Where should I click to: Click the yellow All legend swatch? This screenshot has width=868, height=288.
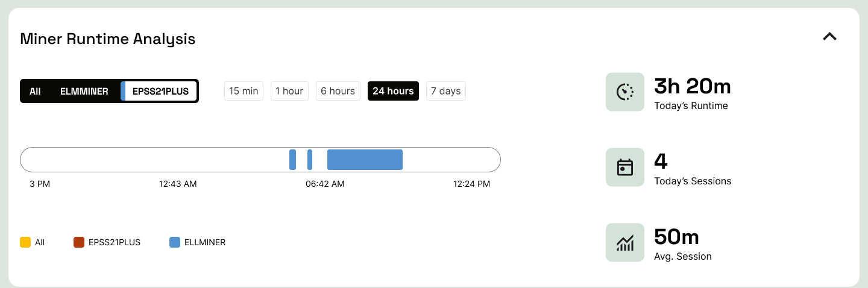25,242
